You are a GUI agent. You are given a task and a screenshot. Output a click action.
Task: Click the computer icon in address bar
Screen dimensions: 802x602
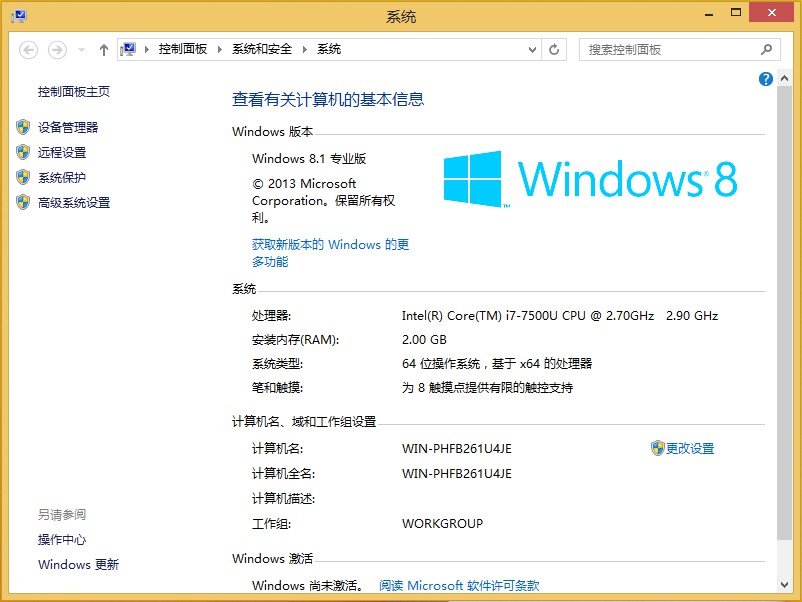pos(128,50)
